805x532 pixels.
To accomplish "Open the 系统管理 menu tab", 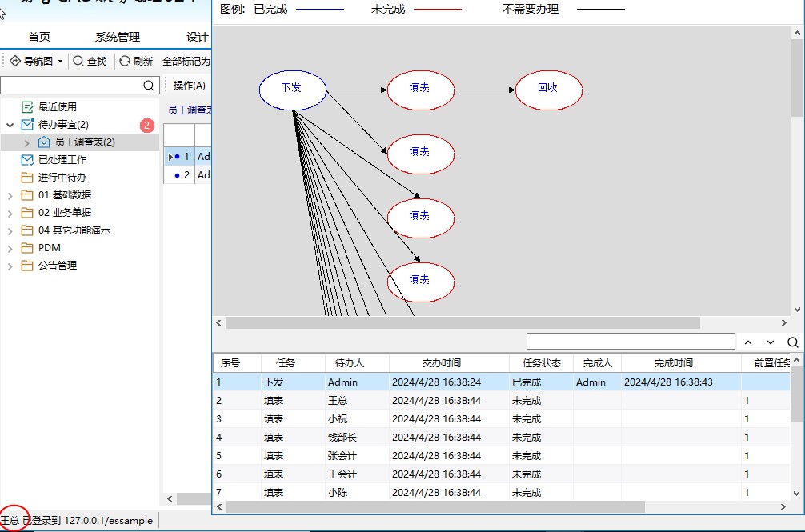I will coord(117,37).
